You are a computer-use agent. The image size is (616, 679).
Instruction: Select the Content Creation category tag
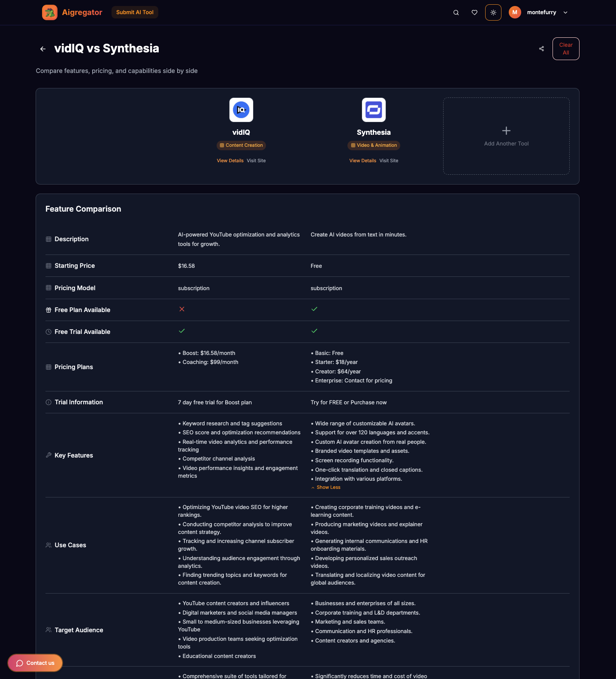tap(241, 145)
